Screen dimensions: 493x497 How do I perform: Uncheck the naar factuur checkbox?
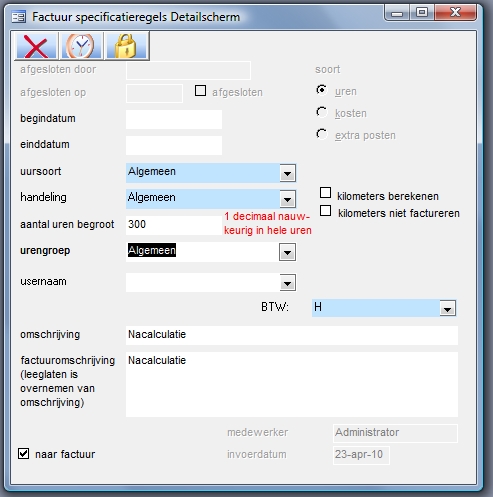pyautogui.click(x=23, y=453)
